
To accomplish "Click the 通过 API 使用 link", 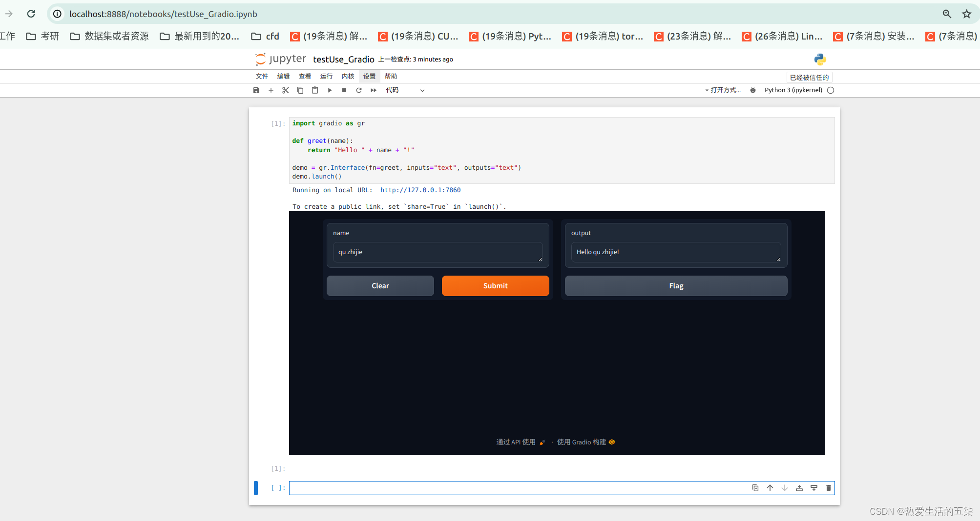I will click(x=516, y=442).
